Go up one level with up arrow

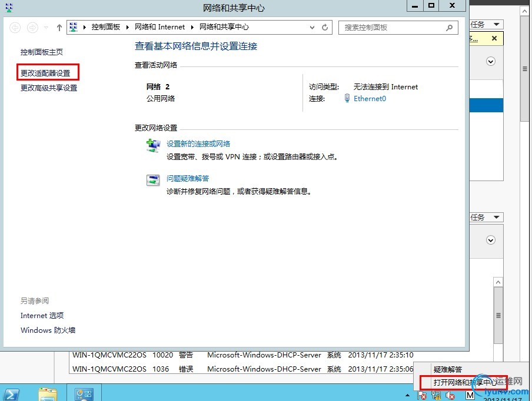tap(59, 28)
